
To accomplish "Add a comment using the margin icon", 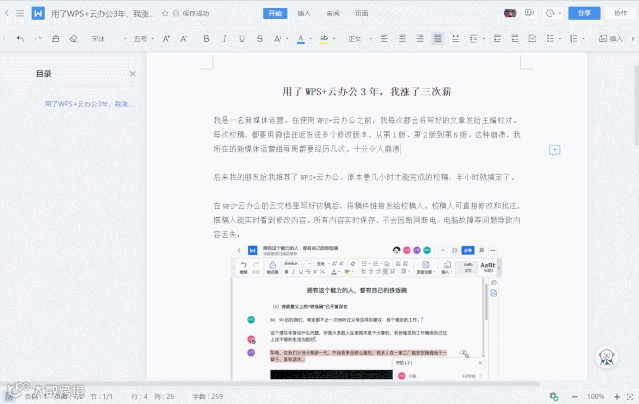I will pos(554,150).
